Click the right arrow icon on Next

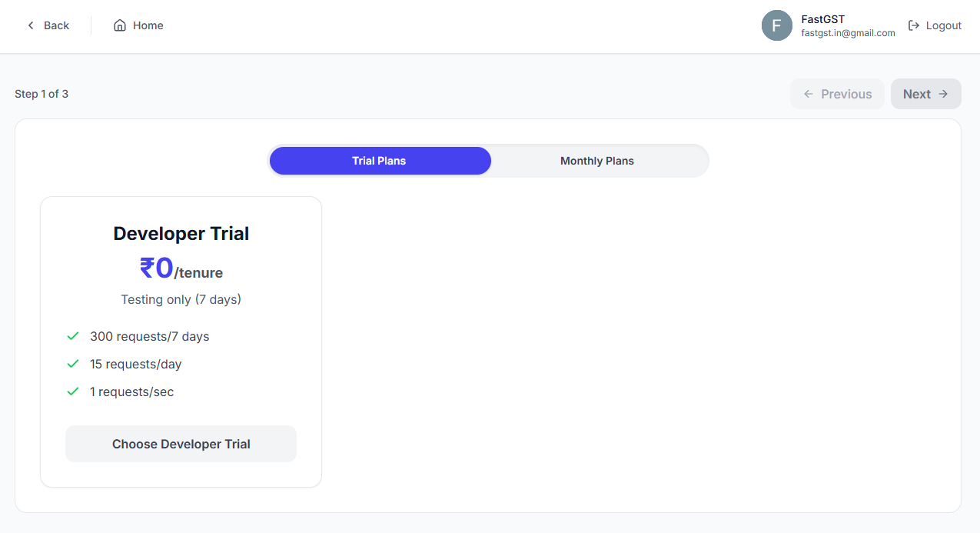point(943,94)
